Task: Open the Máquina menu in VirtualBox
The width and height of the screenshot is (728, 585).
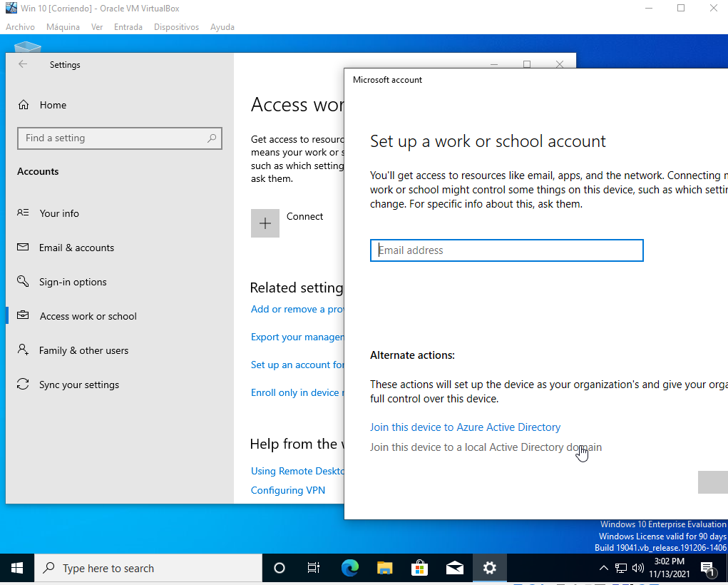Action: 63,27
